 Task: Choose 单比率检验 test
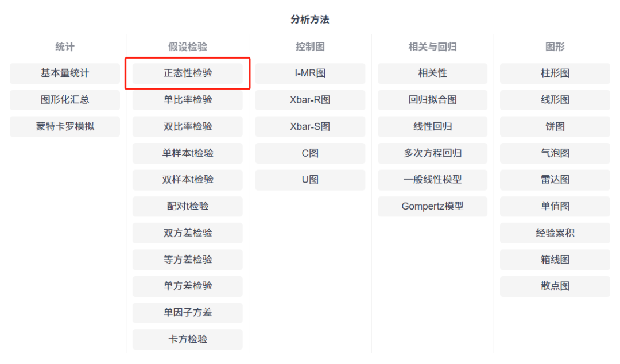[x=188, y=100]
